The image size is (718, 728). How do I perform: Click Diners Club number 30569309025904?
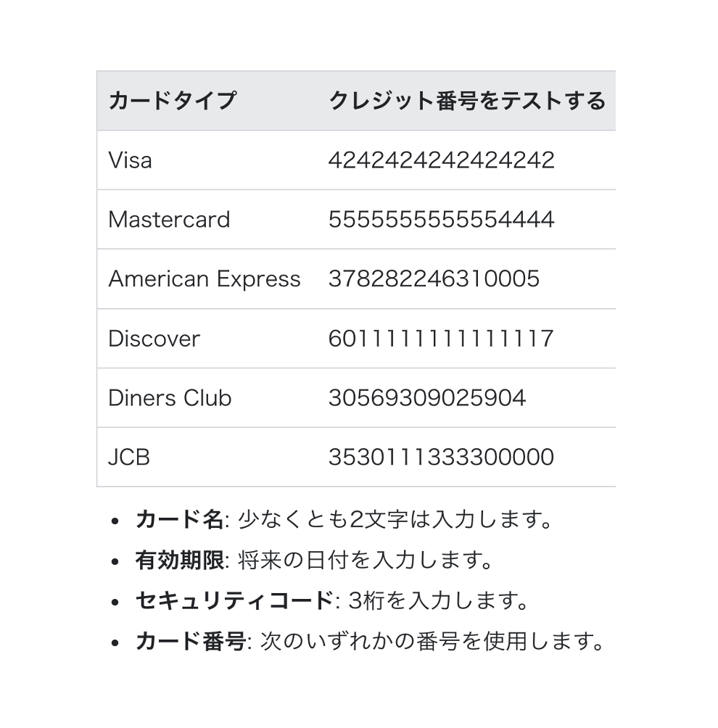click(x=427, y=398)
